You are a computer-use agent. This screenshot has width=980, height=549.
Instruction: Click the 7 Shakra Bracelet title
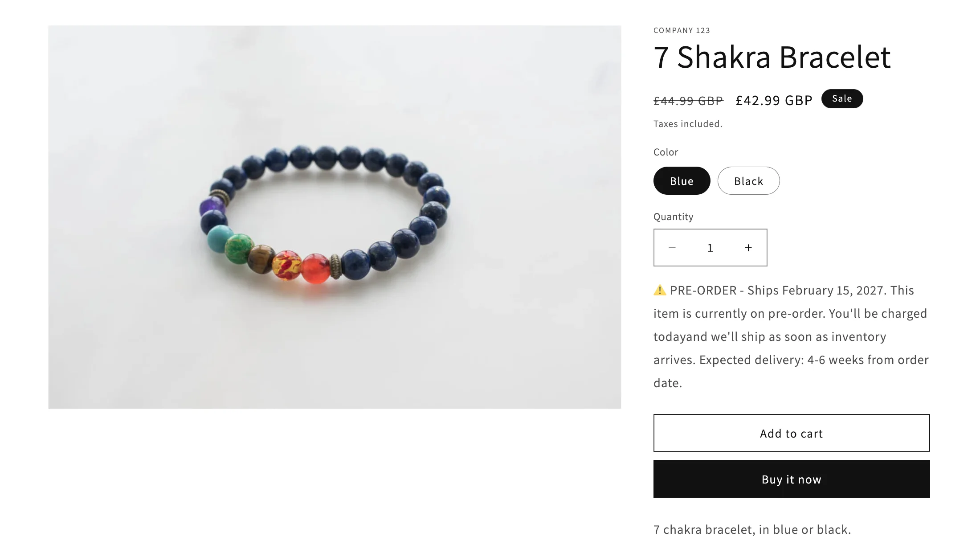772,57
